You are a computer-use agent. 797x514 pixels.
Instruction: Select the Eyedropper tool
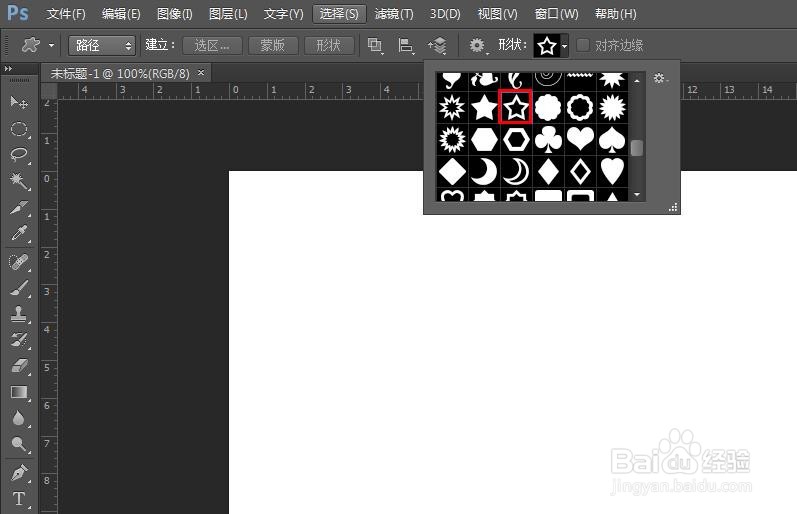19,233
